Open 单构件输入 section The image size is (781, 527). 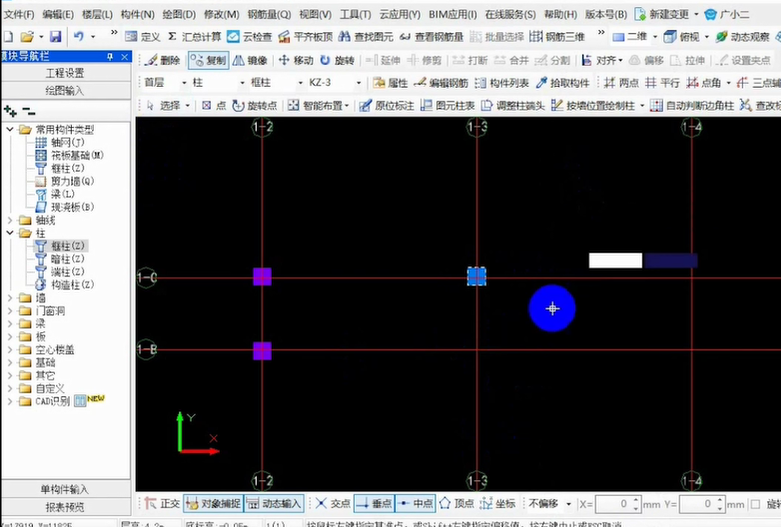(65, 489)
